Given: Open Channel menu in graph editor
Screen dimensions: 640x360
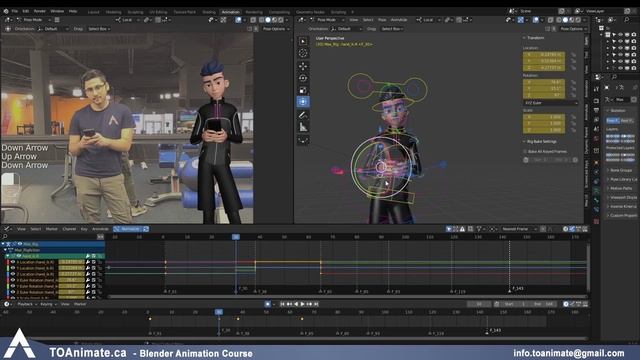Looking at the screenshot, I should click(x=69, y=229).
